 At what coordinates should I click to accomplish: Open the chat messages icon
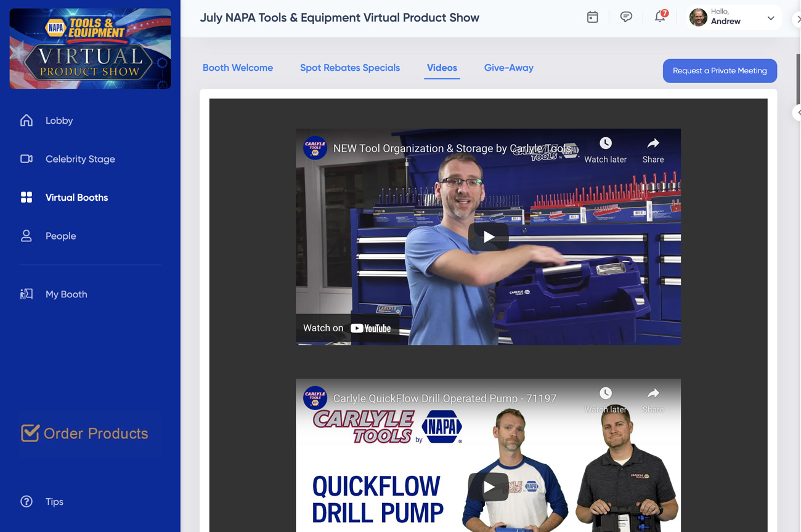pos(626,17)
